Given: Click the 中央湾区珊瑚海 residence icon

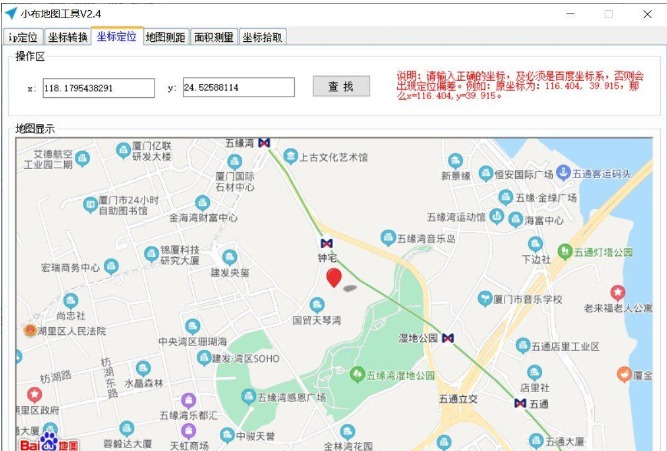Looking at the screenshot, I should pos(193,327).
